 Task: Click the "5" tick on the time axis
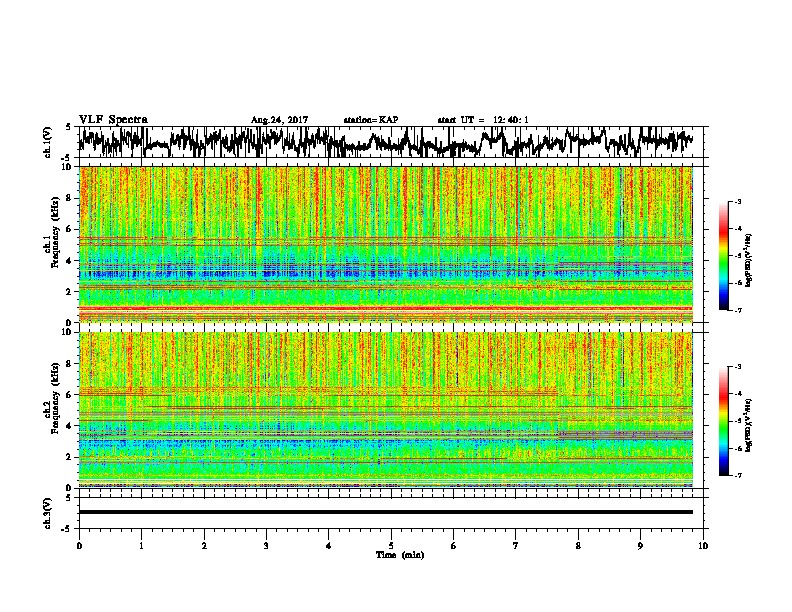click(x=391, y=546)
